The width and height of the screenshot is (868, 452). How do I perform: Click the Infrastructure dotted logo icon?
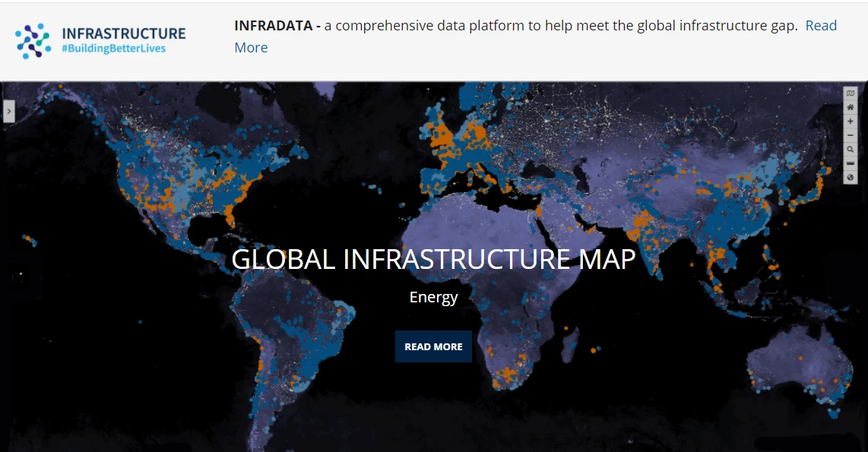33,41
